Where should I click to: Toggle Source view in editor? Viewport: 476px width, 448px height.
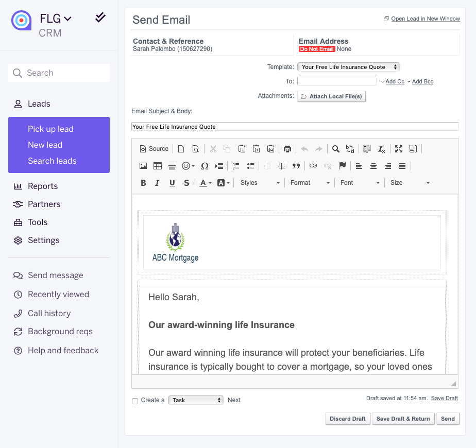pyautogui.click(x=154, y=149)
